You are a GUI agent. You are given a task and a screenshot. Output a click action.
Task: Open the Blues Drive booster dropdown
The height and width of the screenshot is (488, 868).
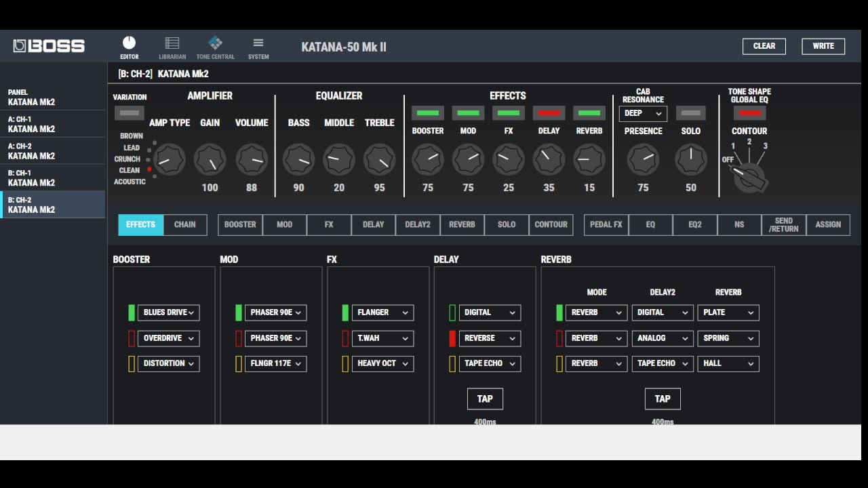(x=169, y=312)
